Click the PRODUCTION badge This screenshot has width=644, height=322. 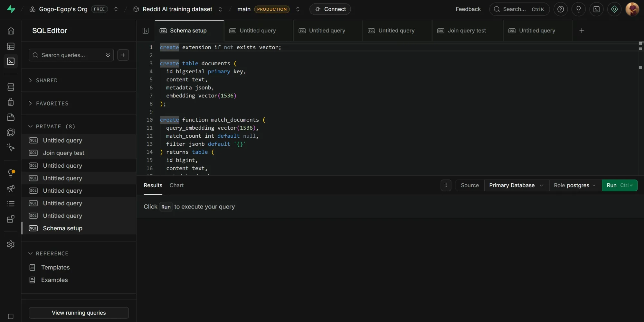pos(272,9)
